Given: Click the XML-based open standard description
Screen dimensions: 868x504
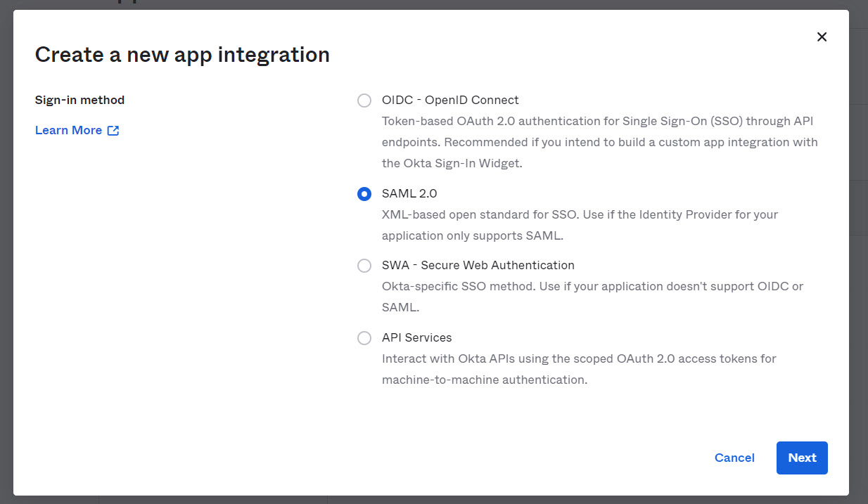Looking at the screenshot, I should pos(580,225).
